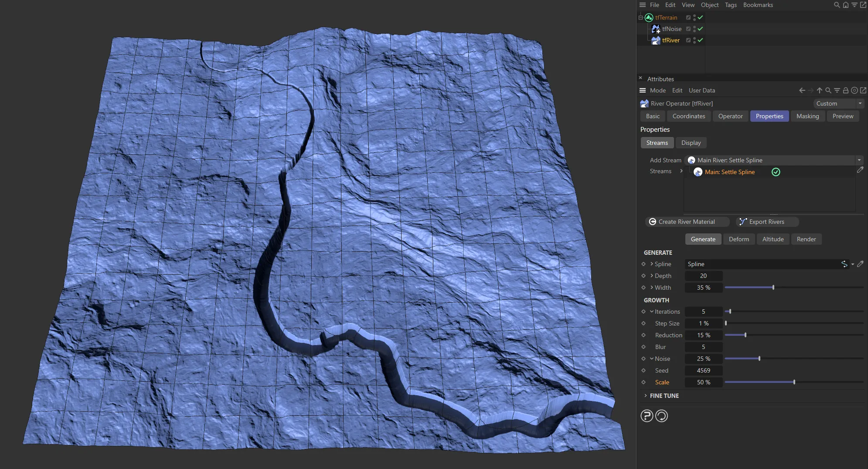The image size is (868, 469).
Task: Click the Create River Material button
Action: pos(687,222)
